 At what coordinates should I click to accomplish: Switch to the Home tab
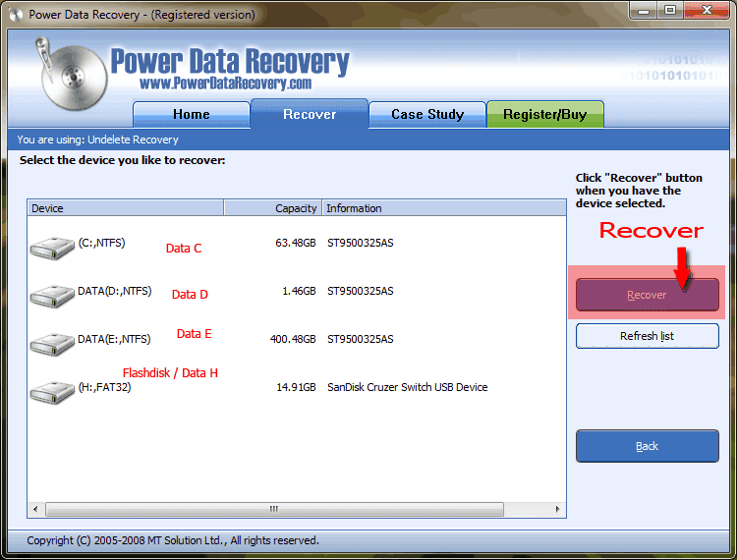pyautogui.click(x=192, y=114)
